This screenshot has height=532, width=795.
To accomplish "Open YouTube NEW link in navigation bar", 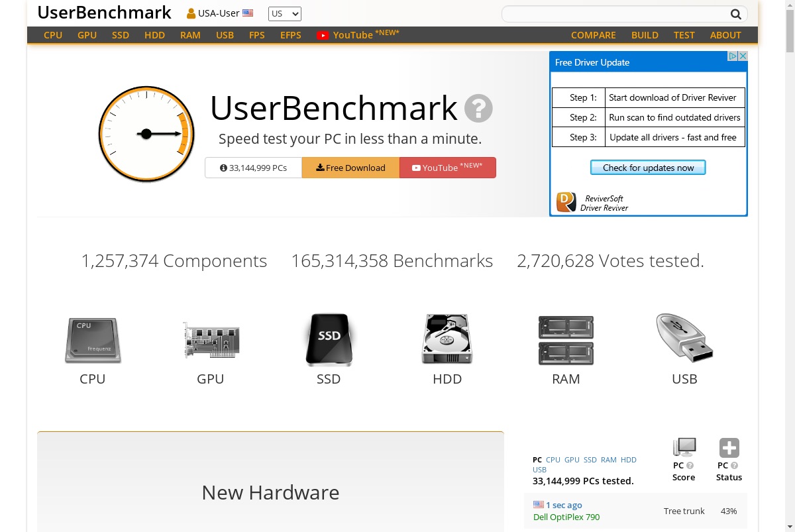I will 358,34.
